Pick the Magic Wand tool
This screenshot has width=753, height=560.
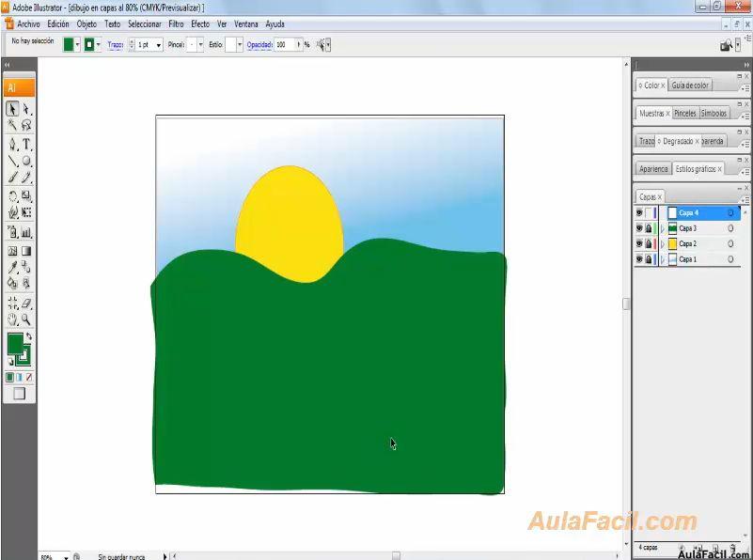12,125
